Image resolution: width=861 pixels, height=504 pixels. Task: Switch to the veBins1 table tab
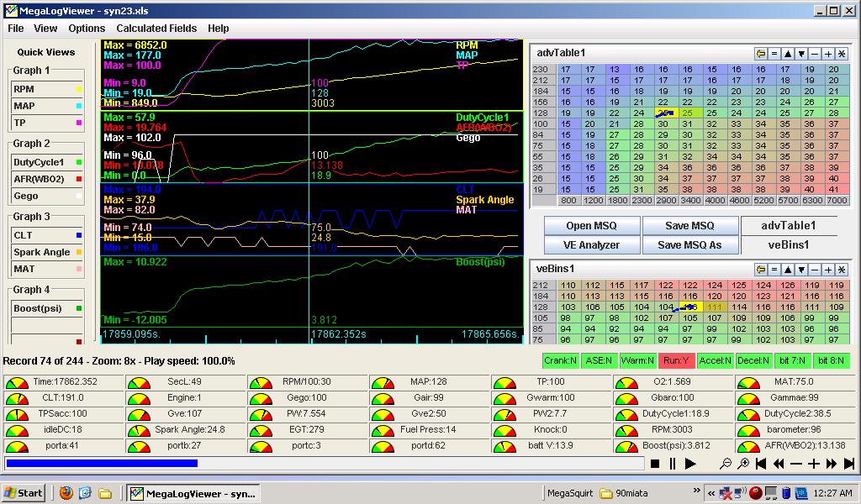click(789, 245)
